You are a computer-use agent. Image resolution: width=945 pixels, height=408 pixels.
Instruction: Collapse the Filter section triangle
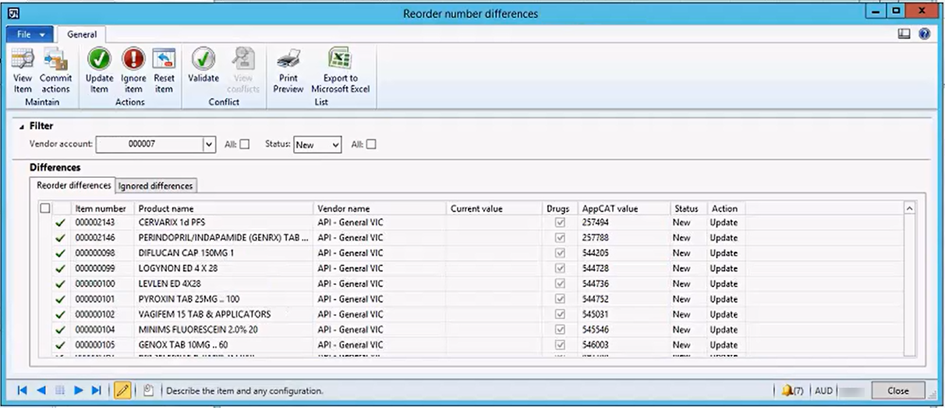pyautogui.click(x=22, y=127)
